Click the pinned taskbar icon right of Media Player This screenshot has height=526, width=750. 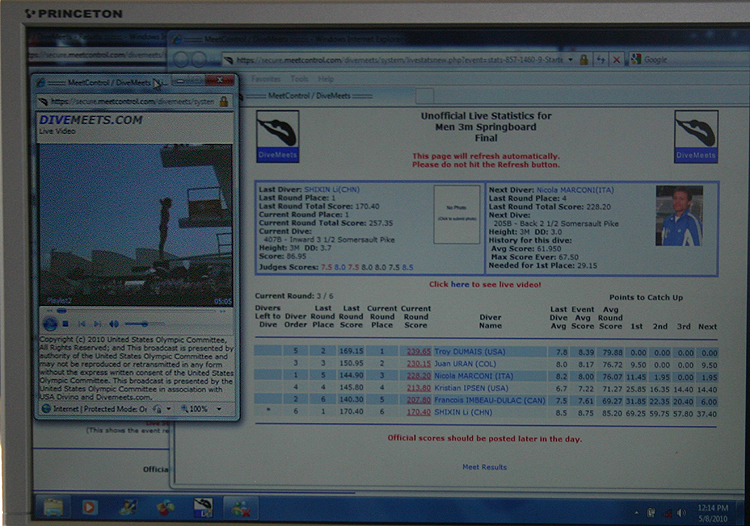(x=128, y=507)
